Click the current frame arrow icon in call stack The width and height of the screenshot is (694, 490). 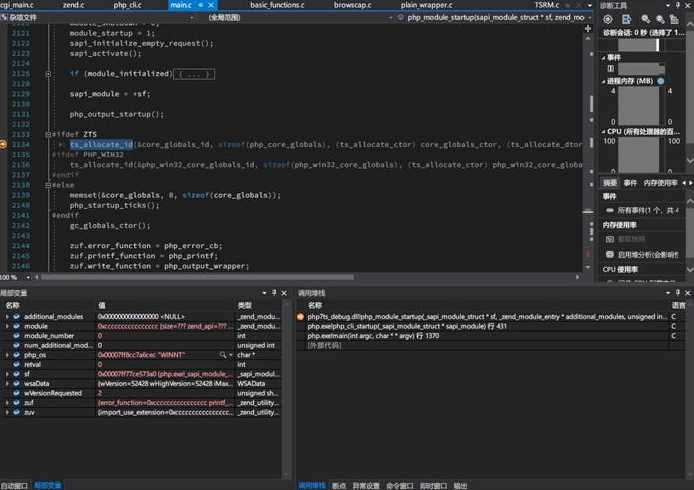[x=301, y=316]
